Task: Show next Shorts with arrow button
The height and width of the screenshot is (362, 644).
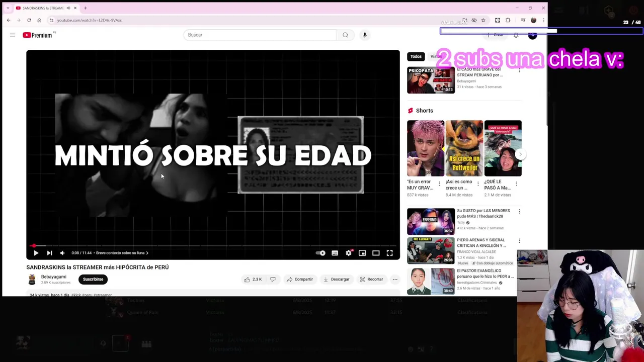Action: click(x=520, y=154)
